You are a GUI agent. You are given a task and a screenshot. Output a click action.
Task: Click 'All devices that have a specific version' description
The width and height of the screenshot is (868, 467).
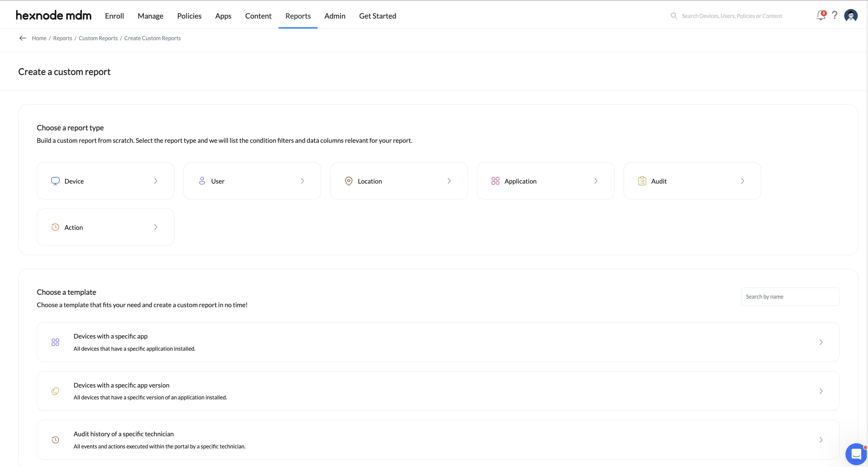click(150, 398)
